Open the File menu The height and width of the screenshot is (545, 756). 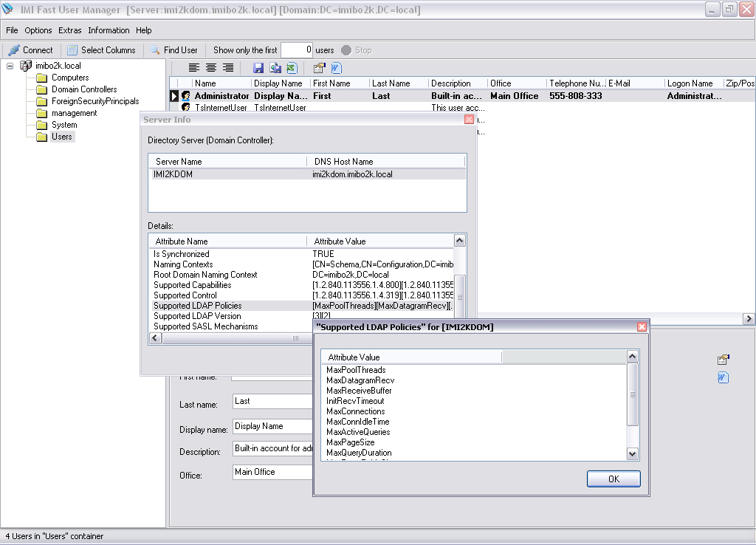(12, 30)
